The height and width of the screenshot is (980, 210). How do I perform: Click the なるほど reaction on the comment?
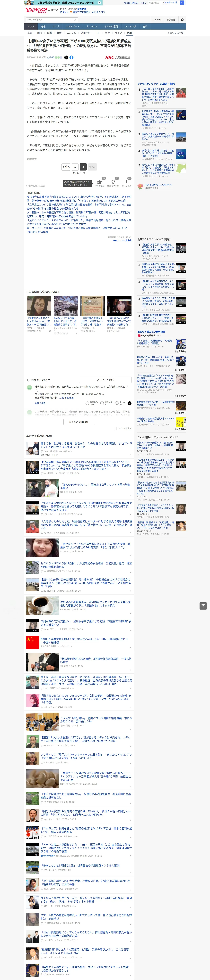click(x=106, y=403)
